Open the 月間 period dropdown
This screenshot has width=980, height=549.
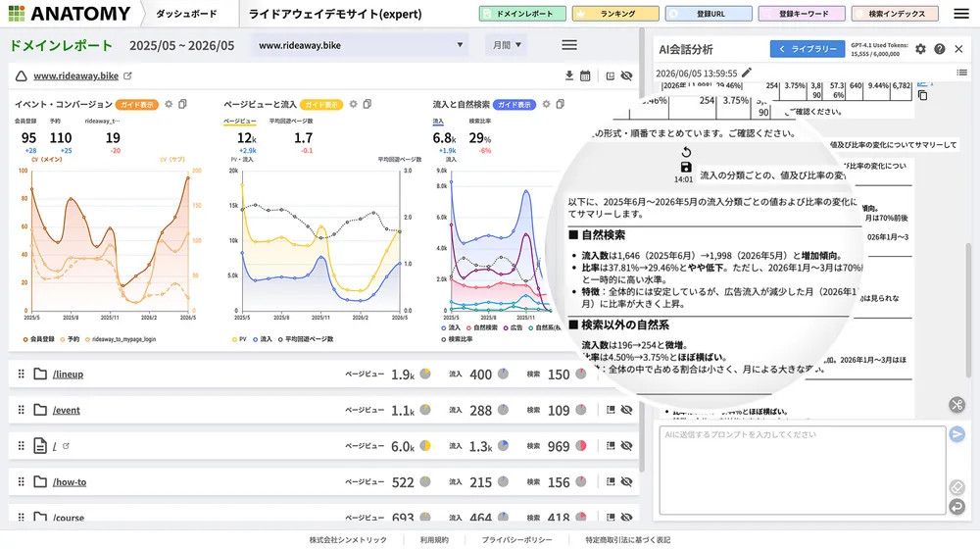click(x=507, y=45)
